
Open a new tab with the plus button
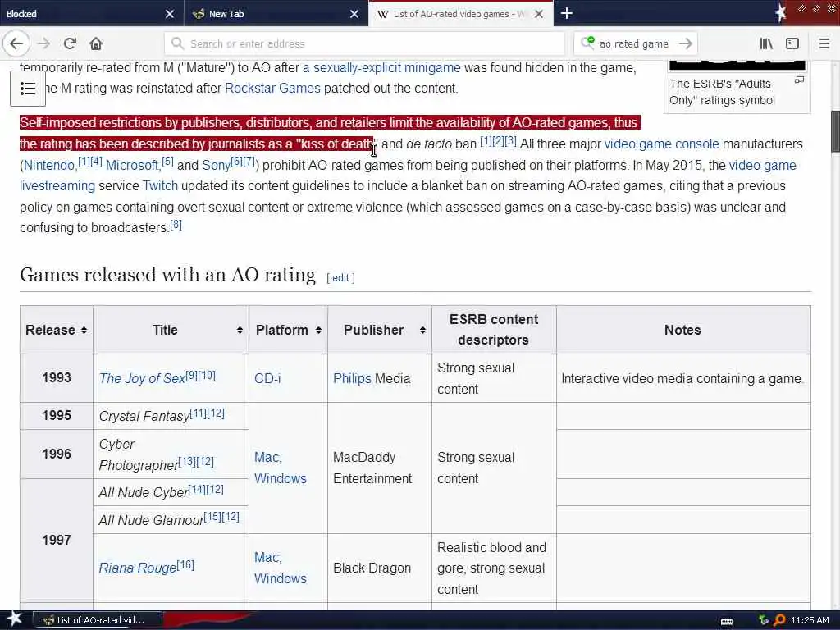[567, 13]
